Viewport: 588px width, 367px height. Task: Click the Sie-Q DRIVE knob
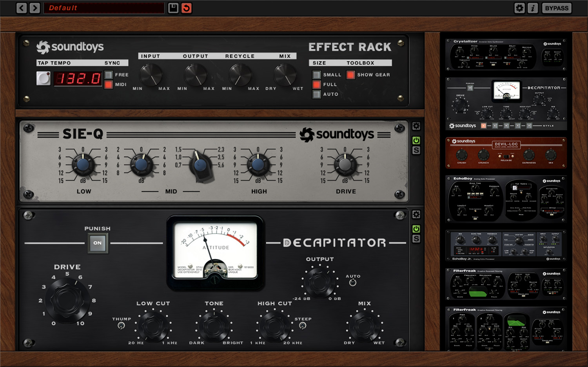345,165
